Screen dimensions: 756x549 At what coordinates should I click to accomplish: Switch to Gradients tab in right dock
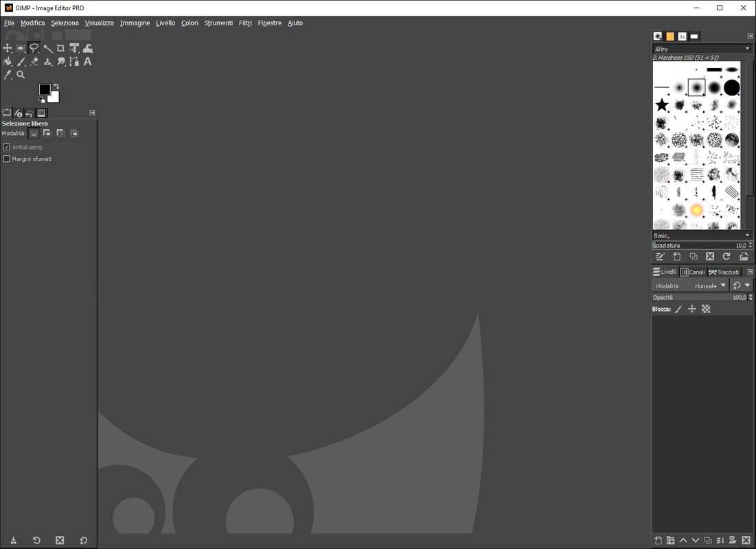[x=694, y=36]
